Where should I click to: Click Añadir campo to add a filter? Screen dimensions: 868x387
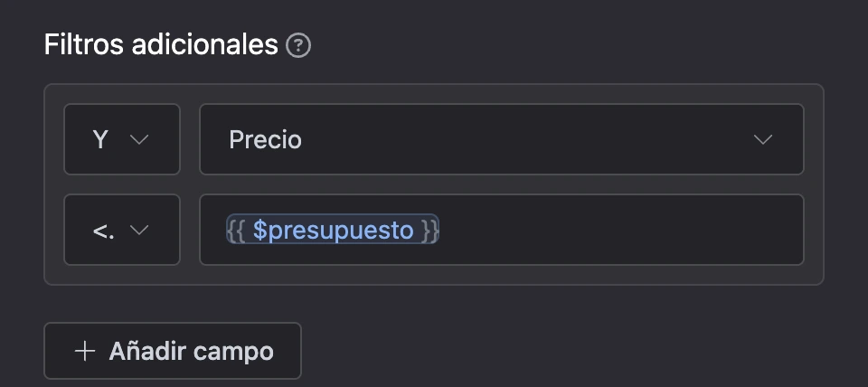pyautogui.click(x=173, y=351)
